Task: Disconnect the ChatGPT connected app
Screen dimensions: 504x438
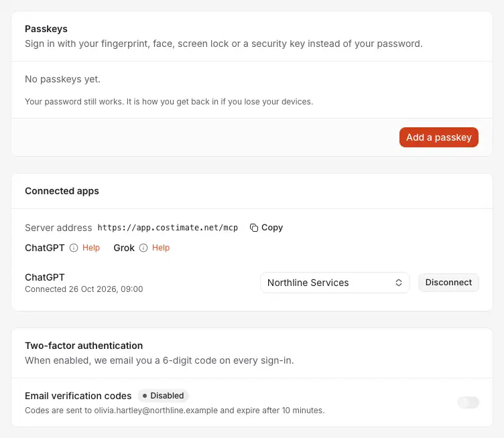Action: click(x=448, y=283)
